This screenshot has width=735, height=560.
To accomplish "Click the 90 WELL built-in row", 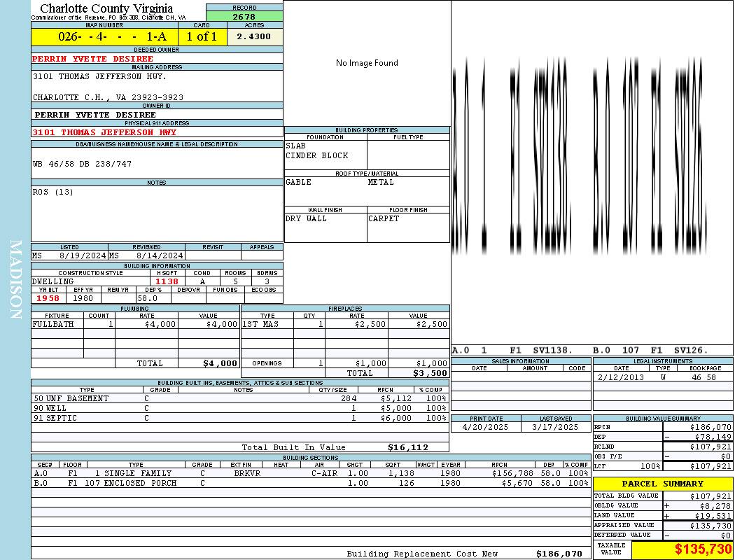I will (240, 408).
